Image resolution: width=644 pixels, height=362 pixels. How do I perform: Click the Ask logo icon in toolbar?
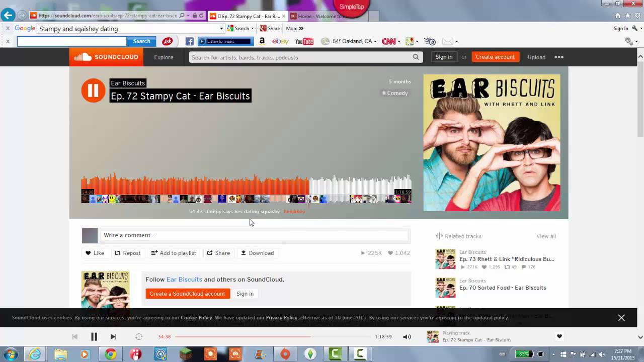point(167,41)
